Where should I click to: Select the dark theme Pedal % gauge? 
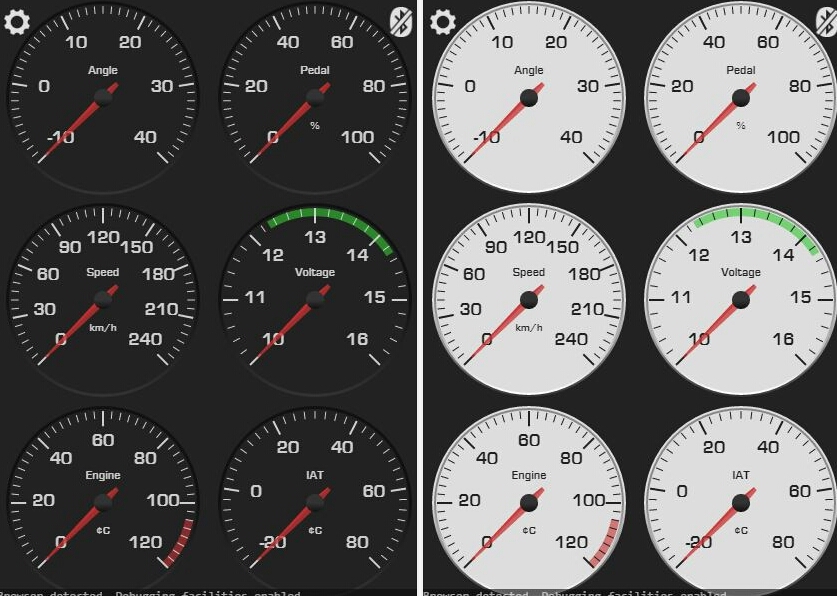click(x=315, y=97)
